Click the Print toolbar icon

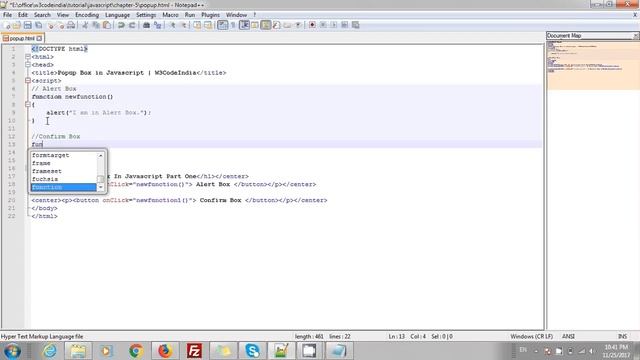[x=71, y=25]
